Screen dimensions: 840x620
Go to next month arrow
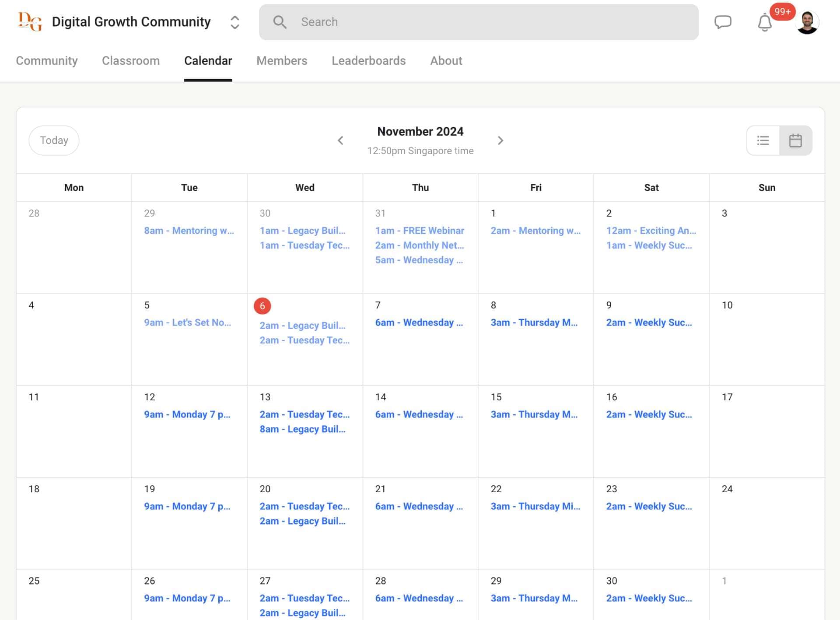tap(500, 140)
